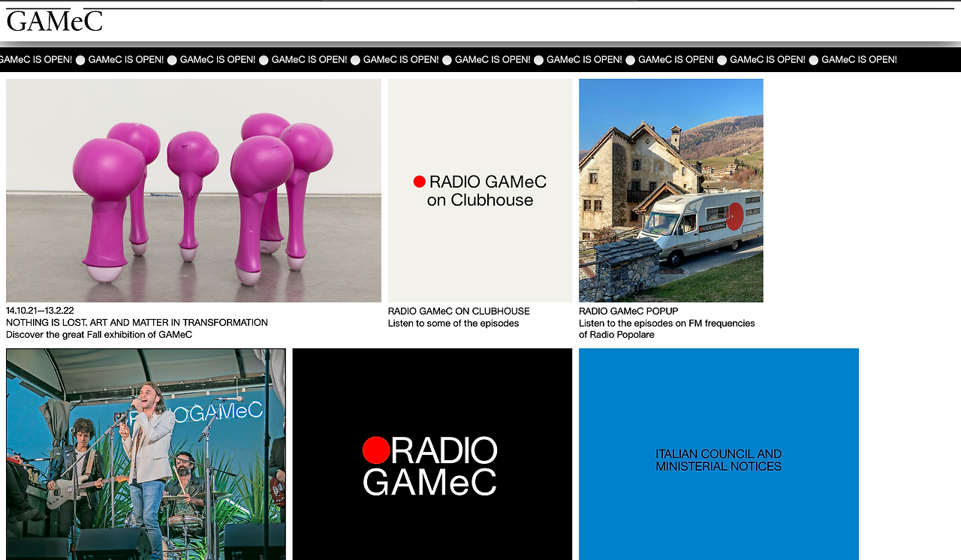Click the GAMeC logo in the header

tap(54, 20)
